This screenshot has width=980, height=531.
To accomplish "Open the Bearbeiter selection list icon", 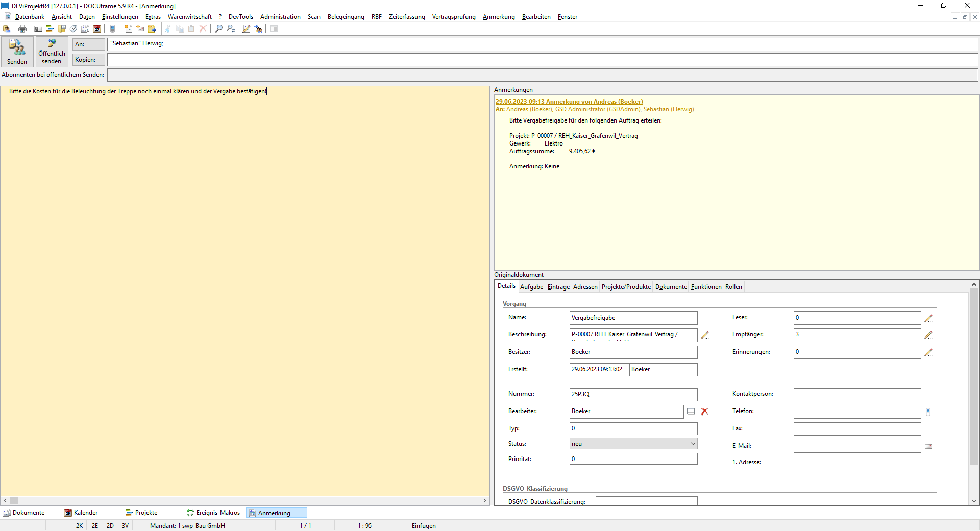I will 691,411.
